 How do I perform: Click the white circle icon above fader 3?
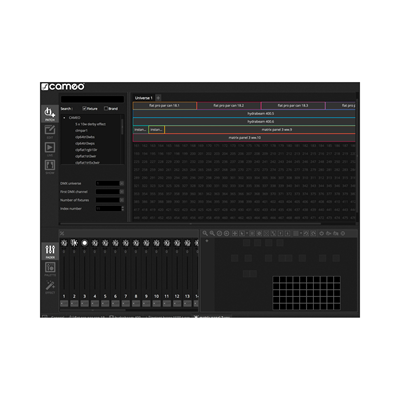[85, 243]
